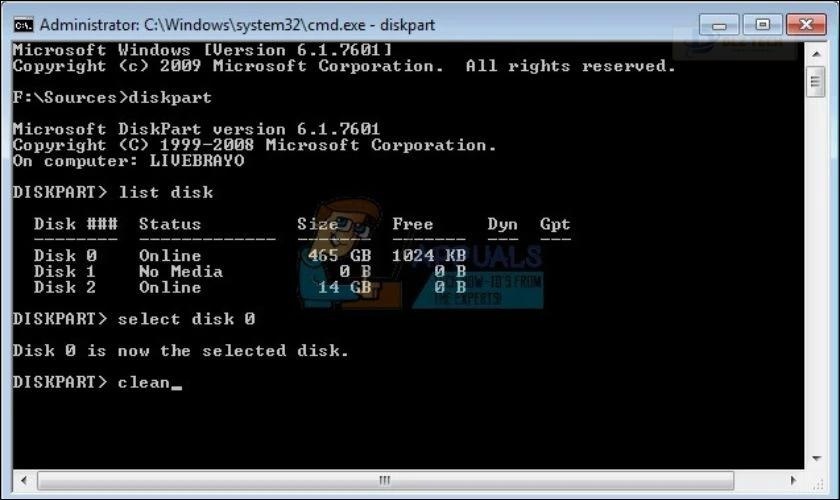Click the horizontal scrollbar thumb

tap(385, 480)
